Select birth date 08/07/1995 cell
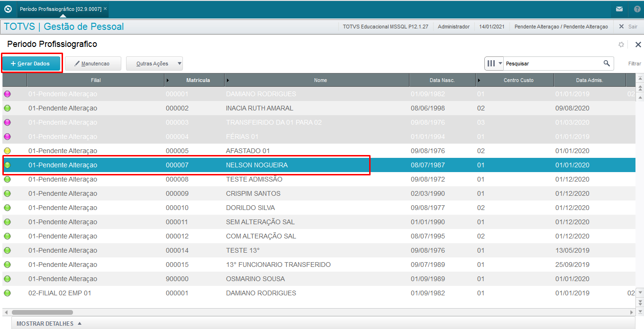Viewport: 644px width, 329px height. (x=428, y=236)
